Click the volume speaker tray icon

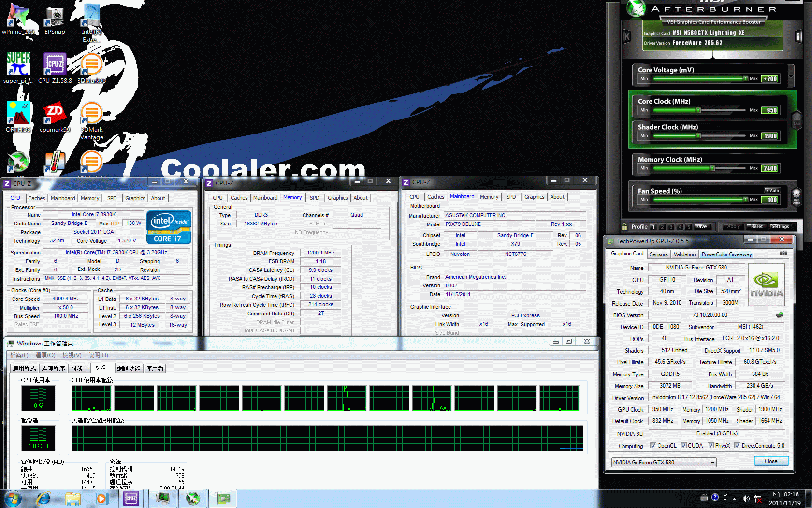click(746, 498)
